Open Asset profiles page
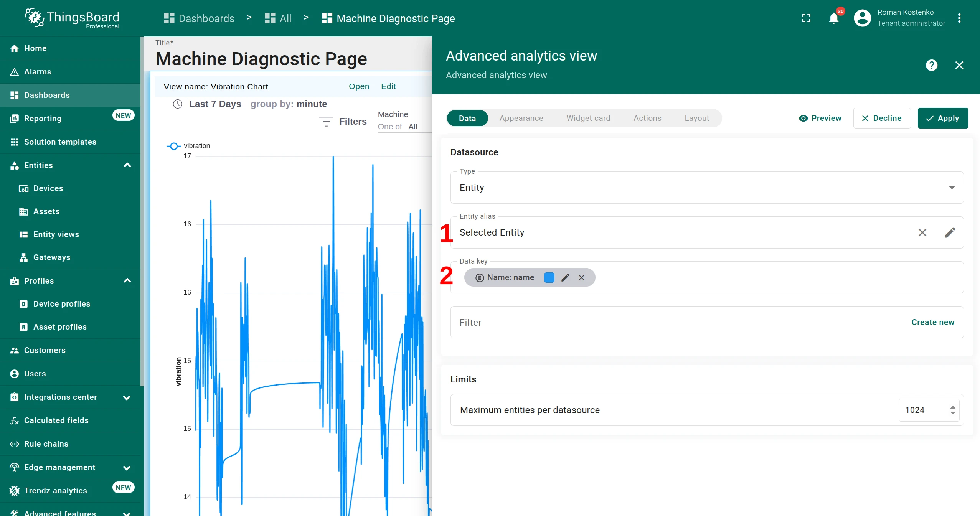This screenshot has height=516, width=980. click(70, 327)
